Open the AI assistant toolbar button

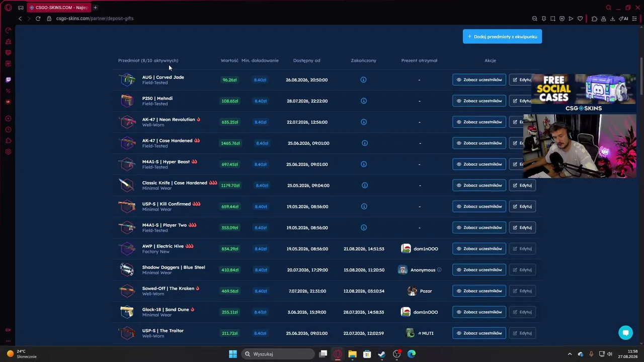[623, 19]
